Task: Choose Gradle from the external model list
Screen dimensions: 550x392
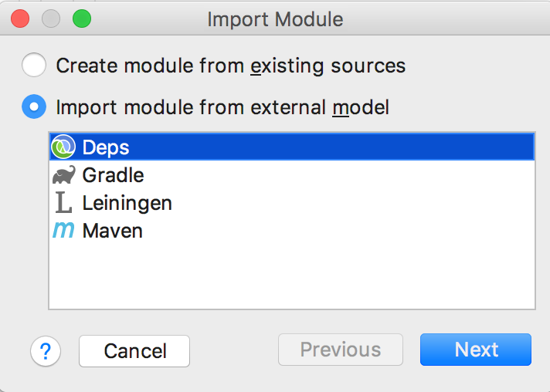Action: point(292,175)
